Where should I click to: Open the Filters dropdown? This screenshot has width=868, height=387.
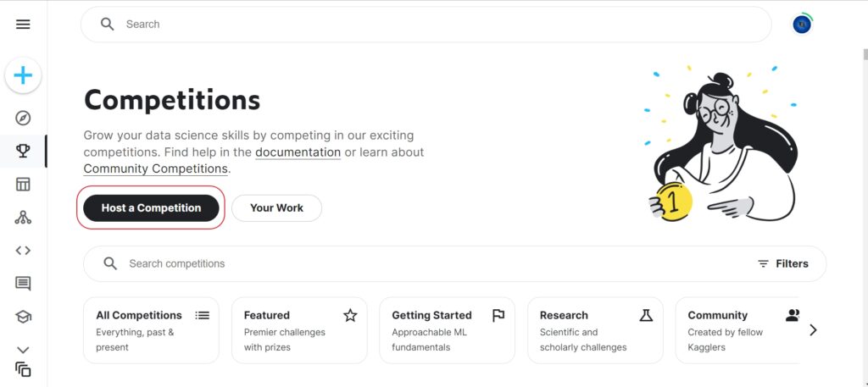point(782,263)
